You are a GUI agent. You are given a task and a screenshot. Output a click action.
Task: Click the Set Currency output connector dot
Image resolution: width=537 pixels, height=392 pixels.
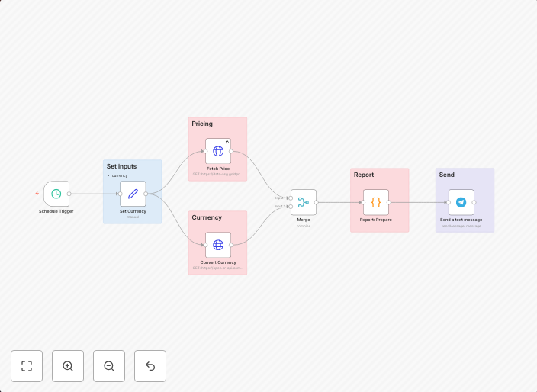146,194
